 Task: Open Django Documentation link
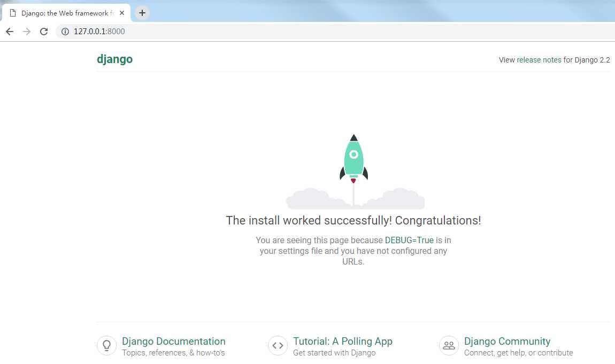tap(174, 341)
